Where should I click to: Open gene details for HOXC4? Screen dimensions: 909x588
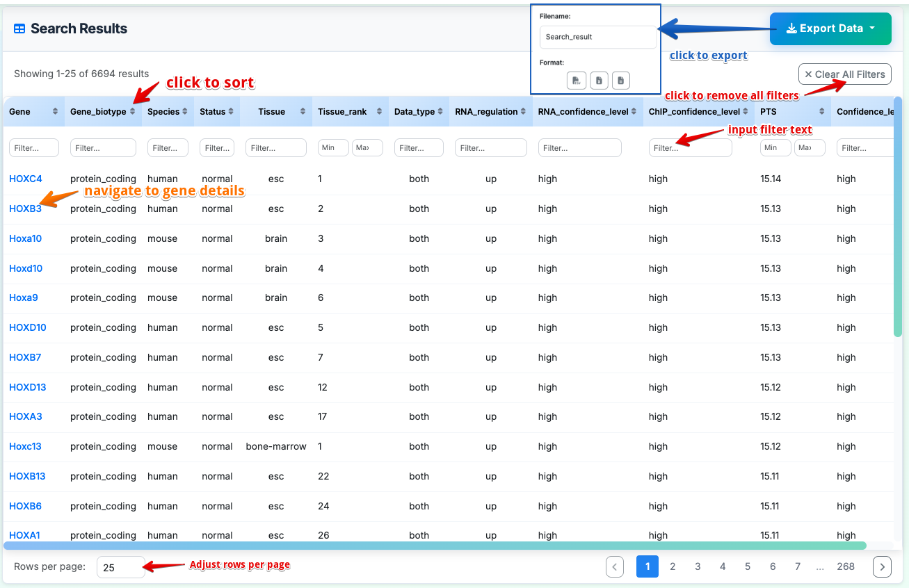[25, 179]
